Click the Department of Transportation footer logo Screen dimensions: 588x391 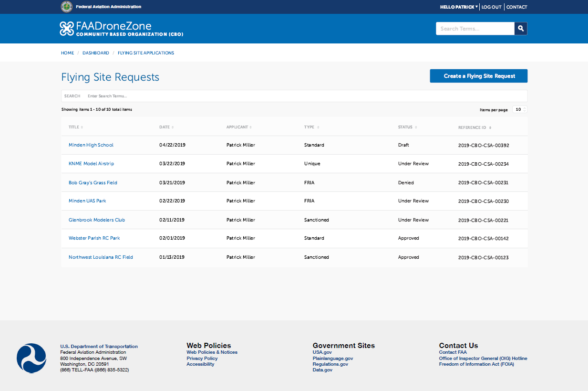31,358
